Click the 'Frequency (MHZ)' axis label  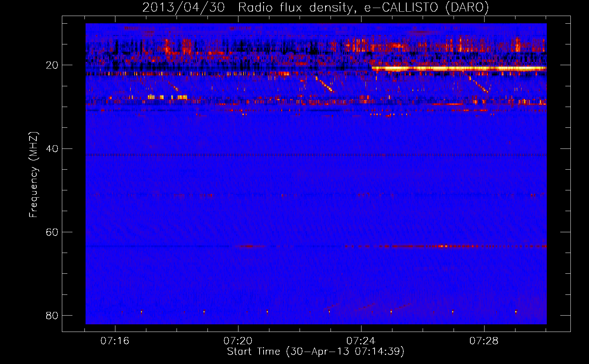pos(33,175)
